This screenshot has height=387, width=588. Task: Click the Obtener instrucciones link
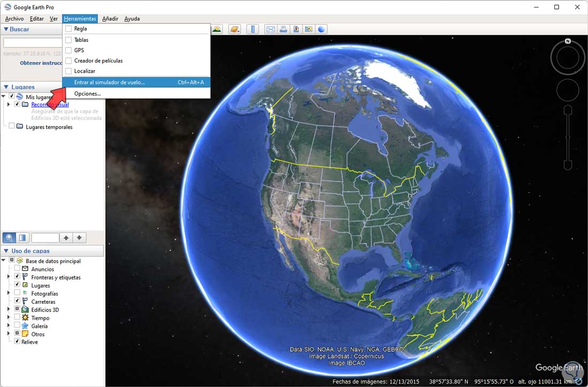[x=41, y=63]
